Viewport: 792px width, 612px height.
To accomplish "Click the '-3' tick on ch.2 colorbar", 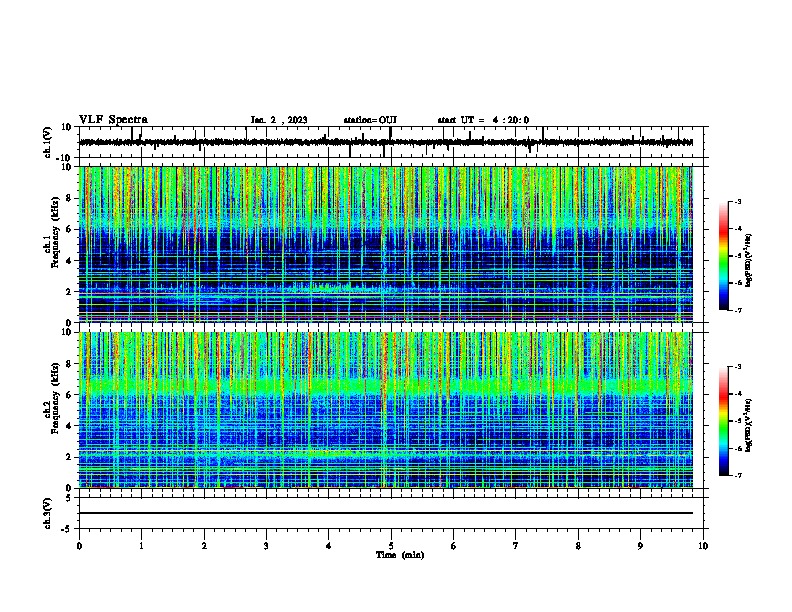I will [737, 367].
